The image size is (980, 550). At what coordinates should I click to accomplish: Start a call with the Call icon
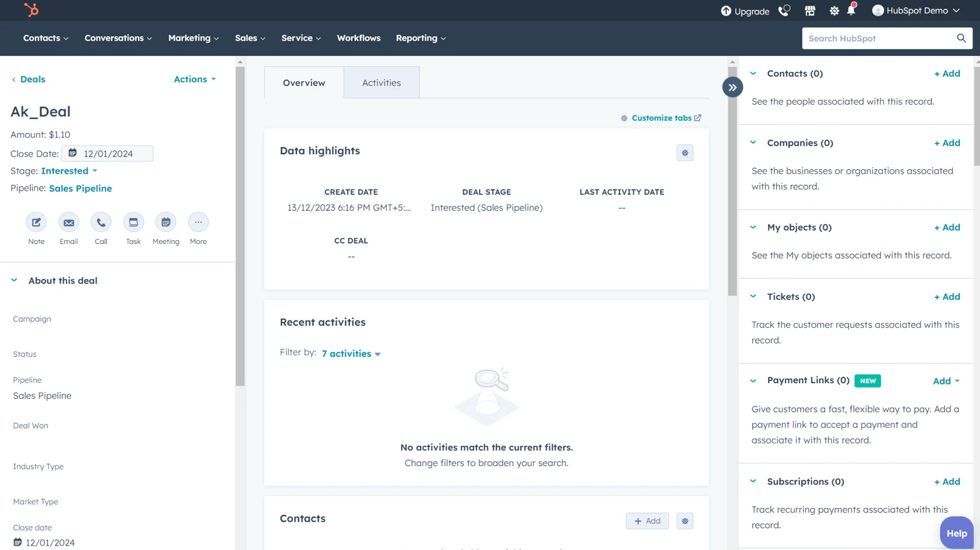[x=101, y=222]
